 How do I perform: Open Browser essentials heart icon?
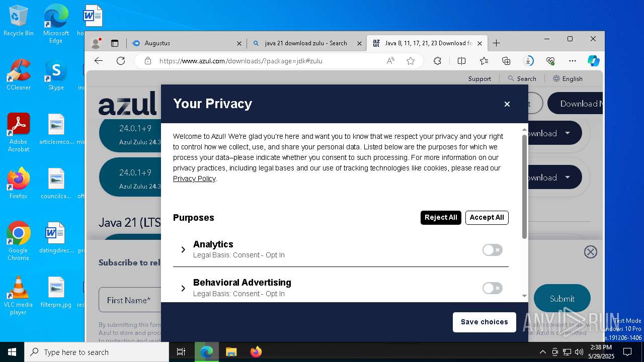(x=550, y=61)
